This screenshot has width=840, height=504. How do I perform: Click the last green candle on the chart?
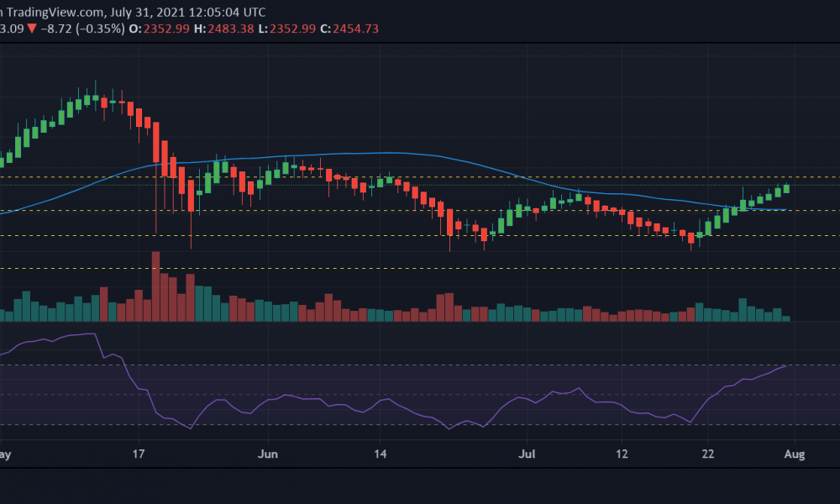786,188
